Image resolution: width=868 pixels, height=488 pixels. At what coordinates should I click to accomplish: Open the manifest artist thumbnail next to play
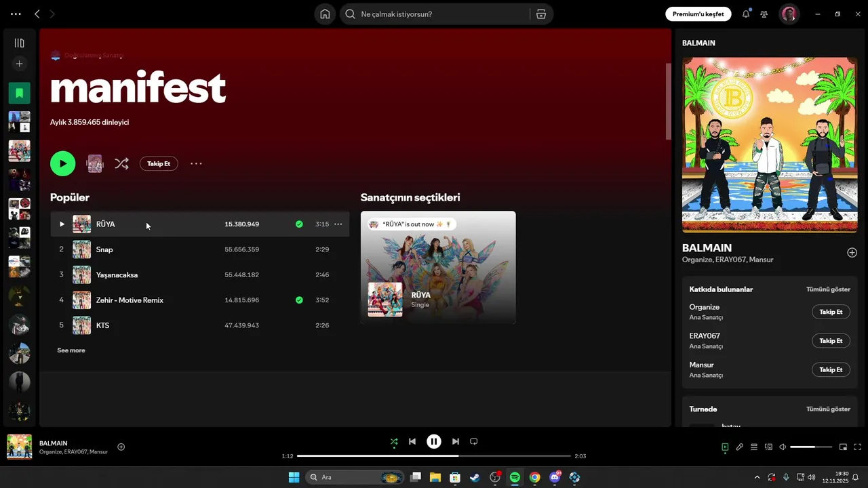coord(95,163)
